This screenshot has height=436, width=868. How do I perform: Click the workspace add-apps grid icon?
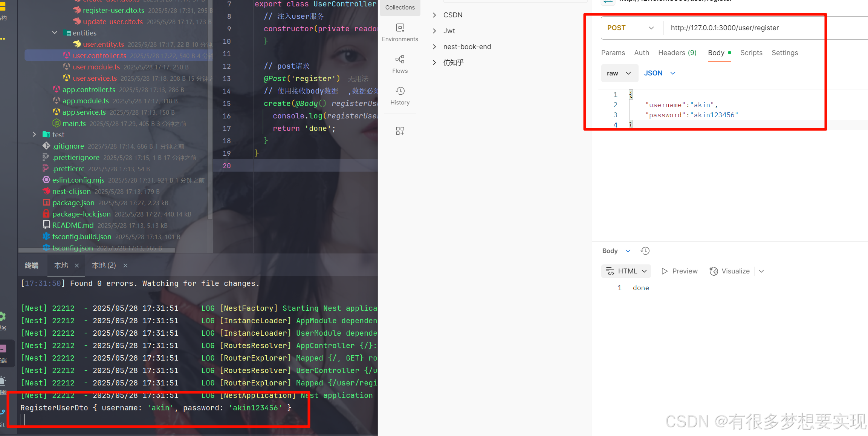click(x=400, y=131)
